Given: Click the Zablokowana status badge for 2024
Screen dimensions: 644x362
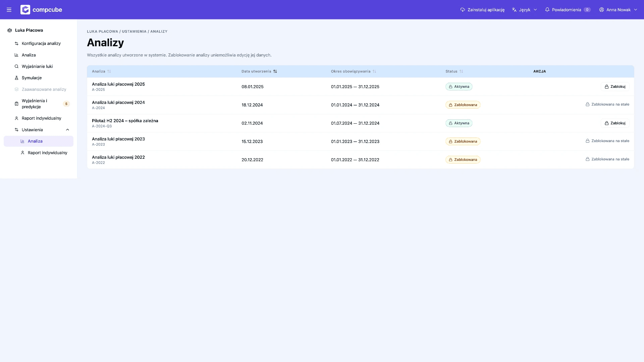Looking at the screenshot, I should pyautogui.click(x=463, y=105).
